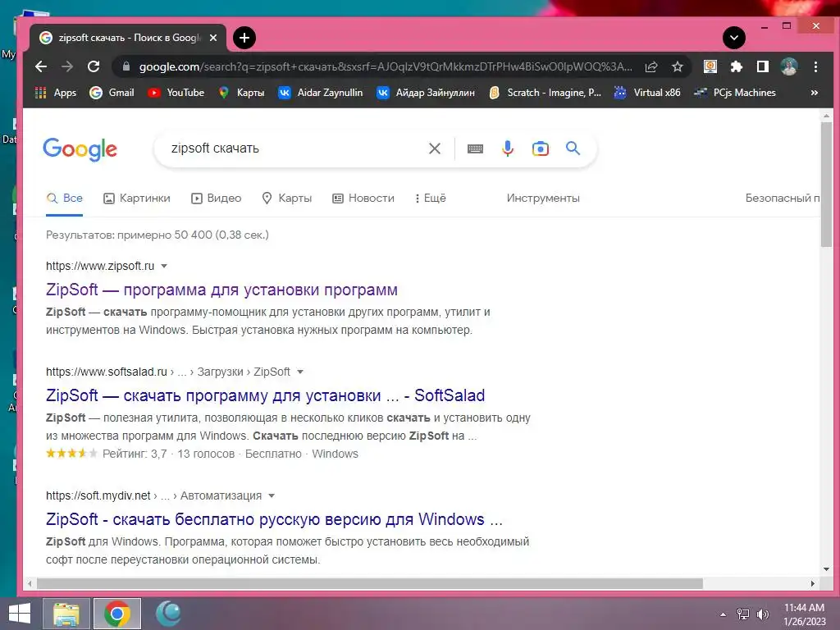Open Aidar Zaynullin VK bookmark
Image resolution: width=840 pixels, height=630 pixels.
tap(321, 93)
